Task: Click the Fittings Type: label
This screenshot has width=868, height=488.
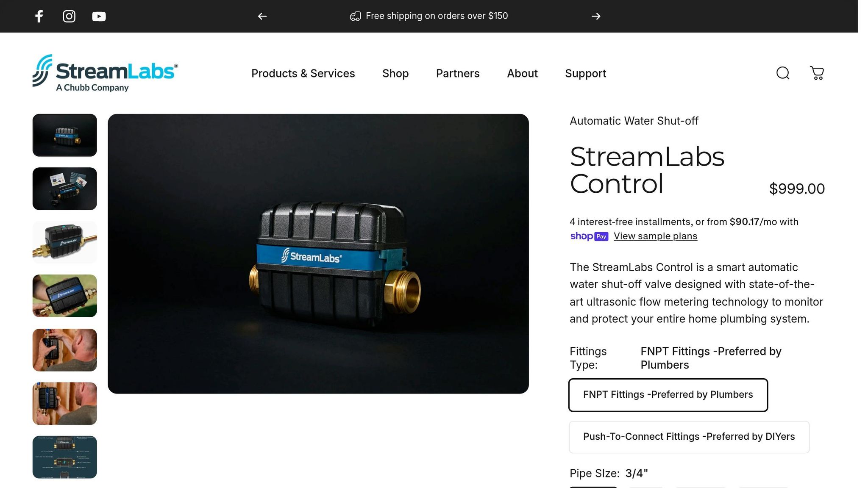Action: pyautogui.click(x=588, y=358)
